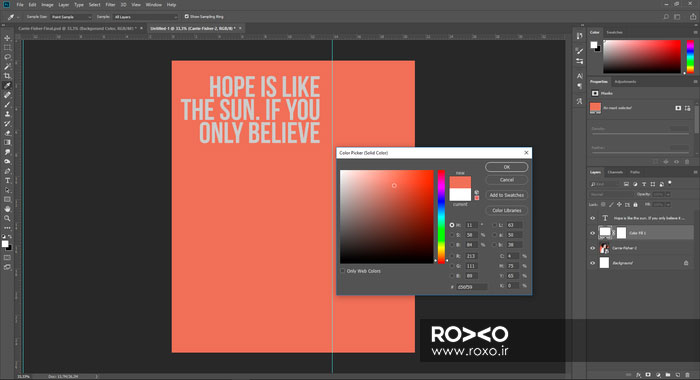700x380 pixels.
Task: Click the lock all layers icon
Action: (635, 205)
